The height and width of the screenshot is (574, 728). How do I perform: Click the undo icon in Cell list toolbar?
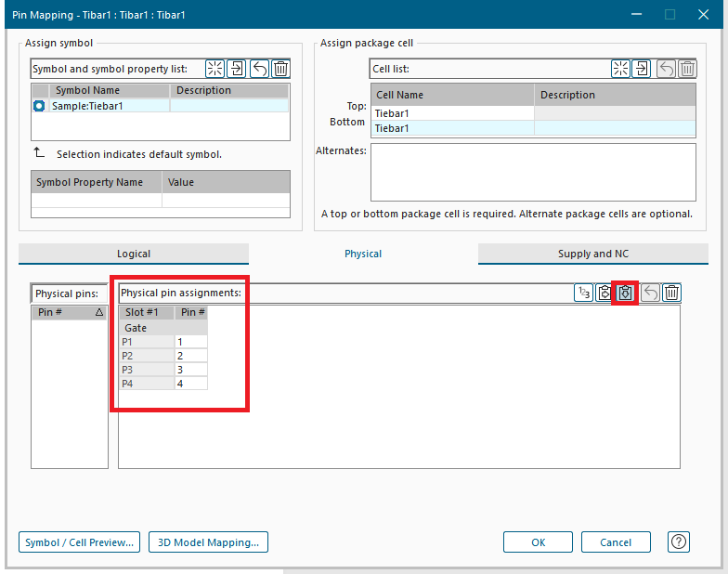coord(666,69)
